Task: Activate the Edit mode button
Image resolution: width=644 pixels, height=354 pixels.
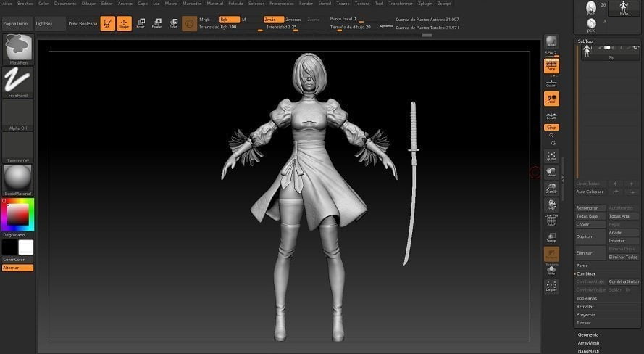Action: [x=107, y=23]
